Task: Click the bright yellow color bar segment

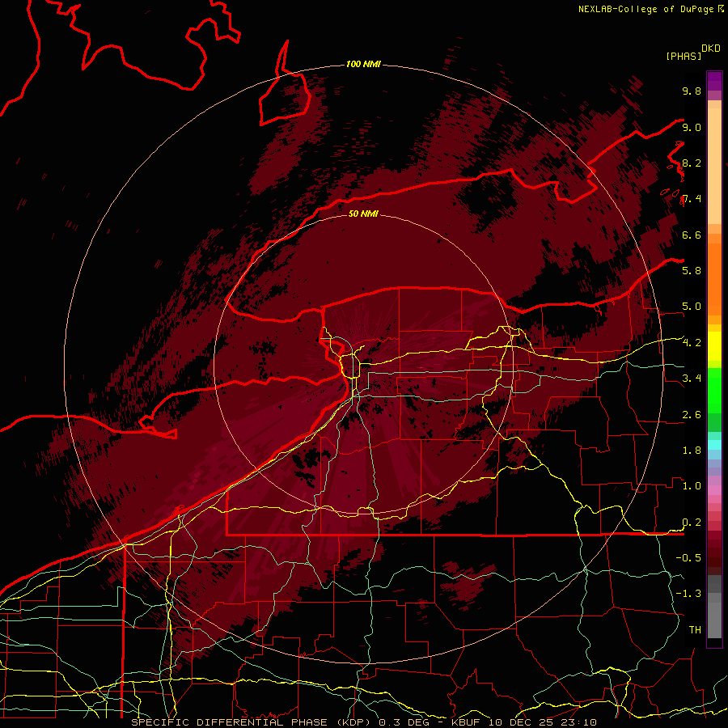Action: coord(714,346)
